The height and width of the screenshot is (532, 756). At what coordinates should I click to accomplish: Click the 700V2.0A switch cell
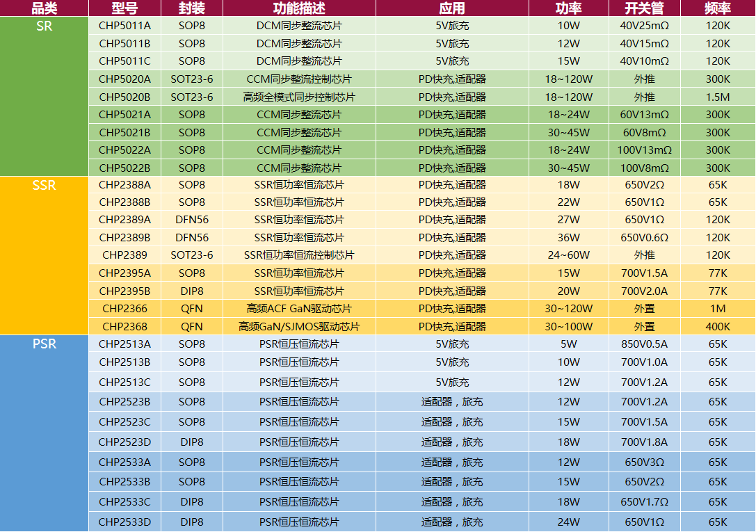[645, 291]
